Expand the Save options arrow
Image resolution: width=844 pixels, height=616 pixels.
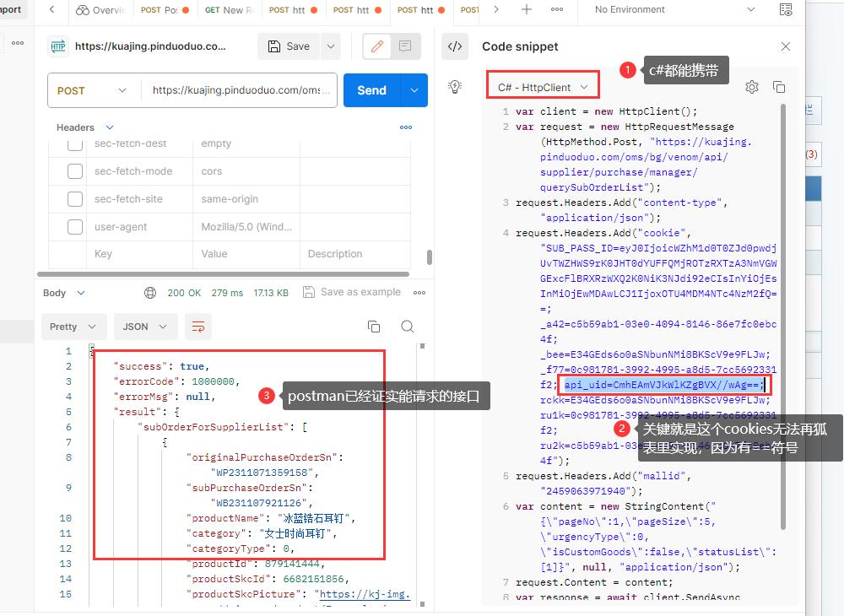[331, 46]
